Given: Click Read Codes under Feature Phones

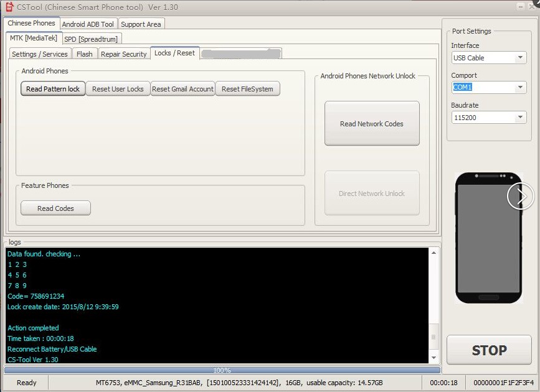Looking at the screenshot, I should (55, 208).
